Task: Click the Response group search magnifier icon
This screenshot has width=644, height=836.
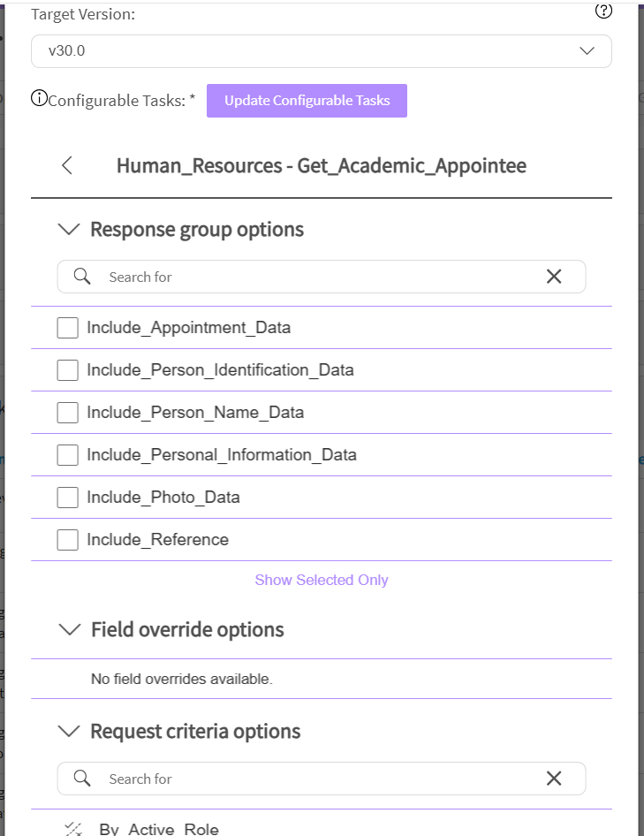Action: click(82, 277)
